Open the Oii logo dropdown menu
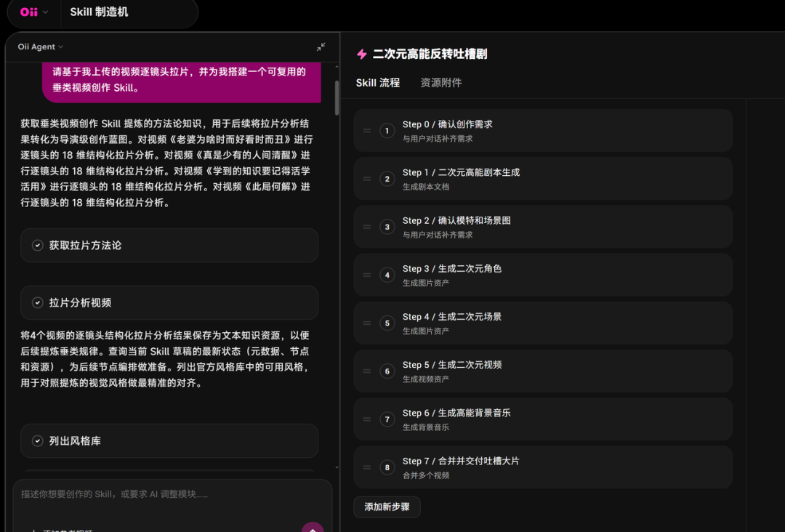The height and width of the screenshot is (532, 785). click(x=33, y=12)
